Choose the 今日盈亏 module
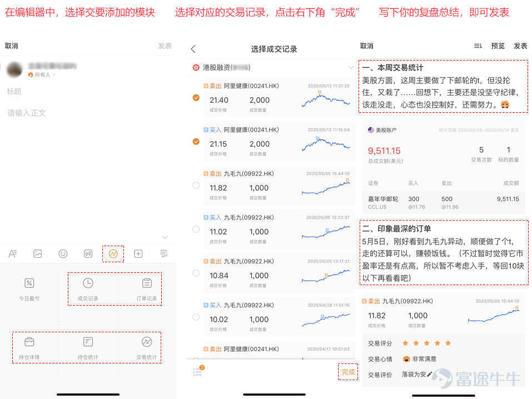The width and height of the screenshot is (532, 399). 29,289
